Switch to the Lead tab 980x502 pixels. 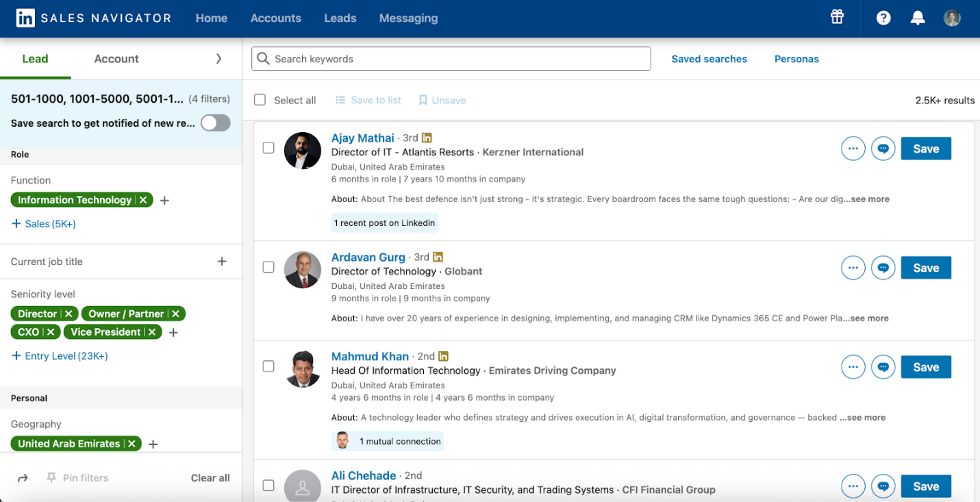[35, 59]
